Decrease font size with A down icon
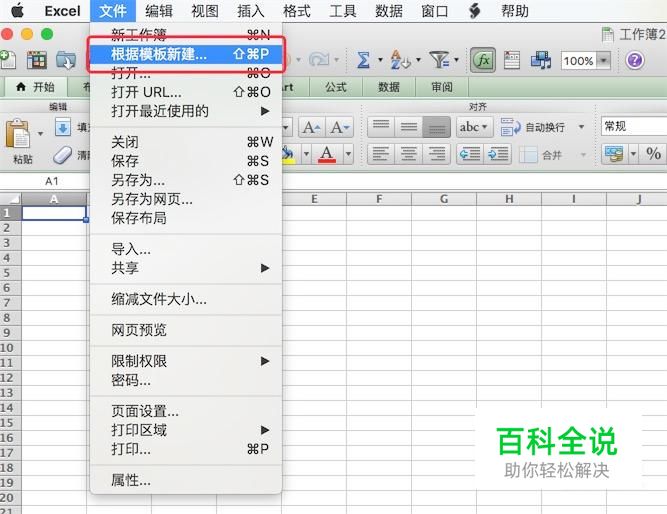 [x=340, y=127]
